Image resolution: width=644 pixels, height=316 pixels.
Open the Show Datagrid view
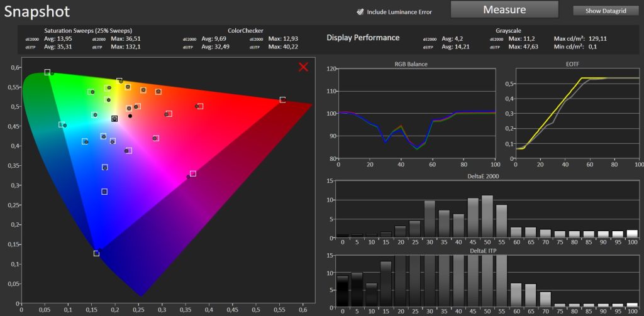tap(606, 11)
